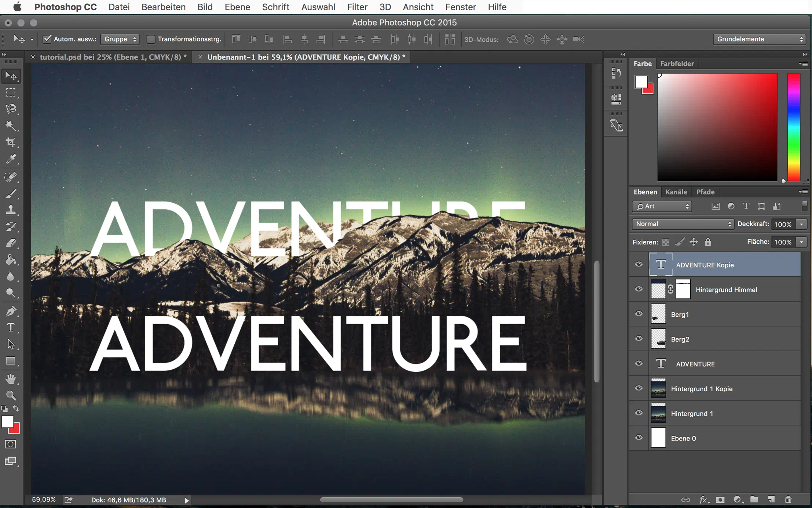Open the layer effects fx menu
The height and width of the screenshot is (508, 812).
pos(703,500)
